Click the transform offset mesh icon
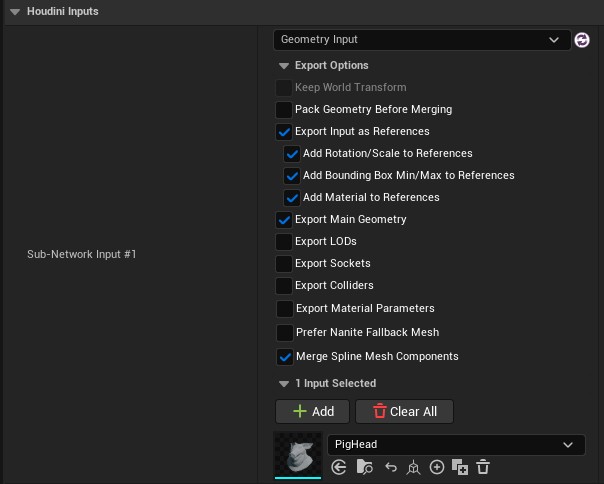This screenshot has width=604, height=484. [x=413, y=467]
